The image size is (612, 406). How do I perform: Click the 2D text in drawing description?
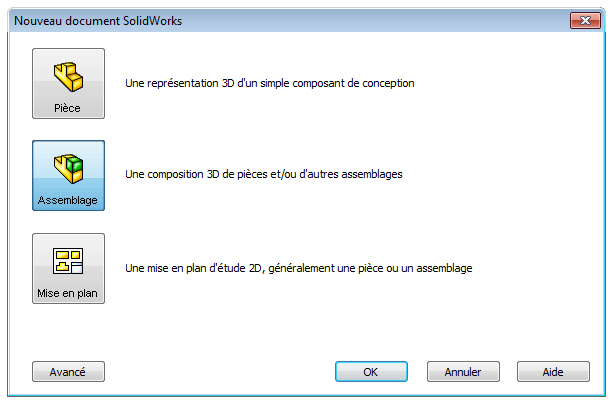[x=255, y=269]
